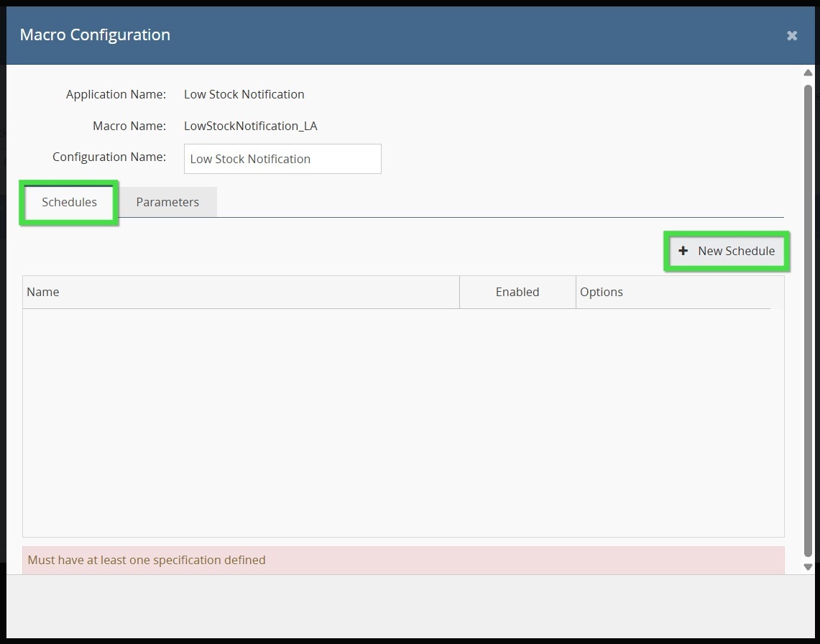The height and width of the screenshot is (644, 820).
Task: Click the Macro Name label
Action: 129,126
